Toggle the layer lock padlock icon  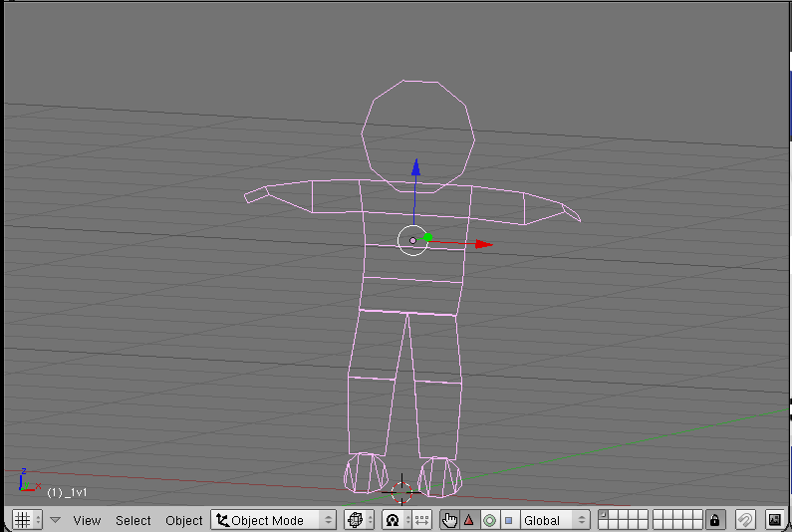click(714, 520)
